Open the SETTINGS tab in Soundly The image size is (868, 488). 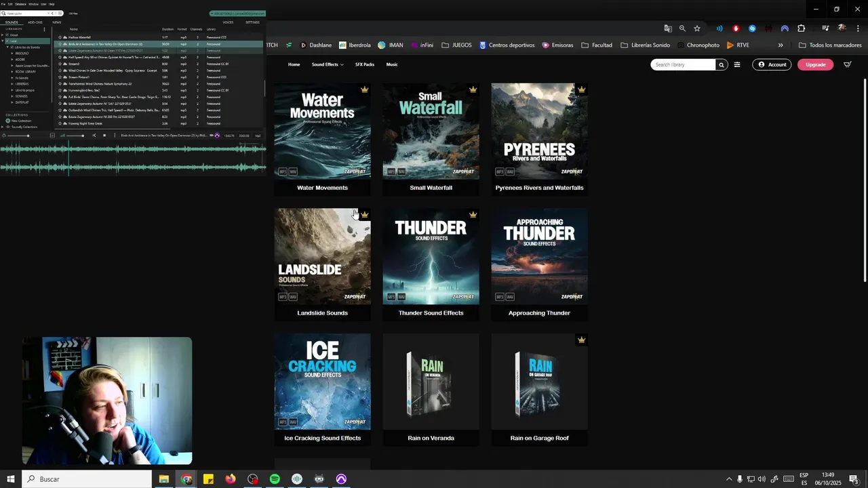point(252,22)
